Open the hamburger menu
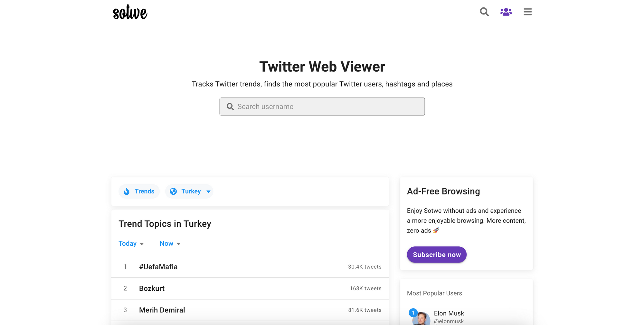Image resolution: width=644 pixels, height=325 pixels. click(x=527, y=12)
